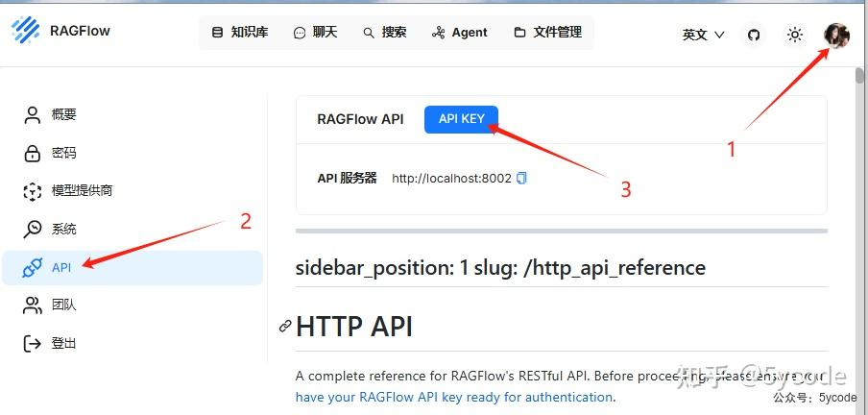This screenshot has height=415, width=868.
Task: Expand the 英文 language dropdown
Action: coord(703,35)
